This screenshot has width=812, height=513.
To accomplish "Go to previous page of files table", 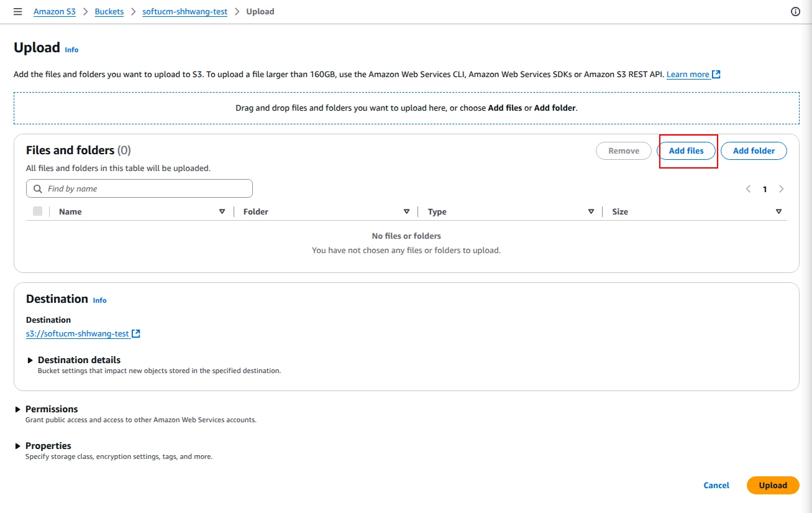I will pos(749,189).
